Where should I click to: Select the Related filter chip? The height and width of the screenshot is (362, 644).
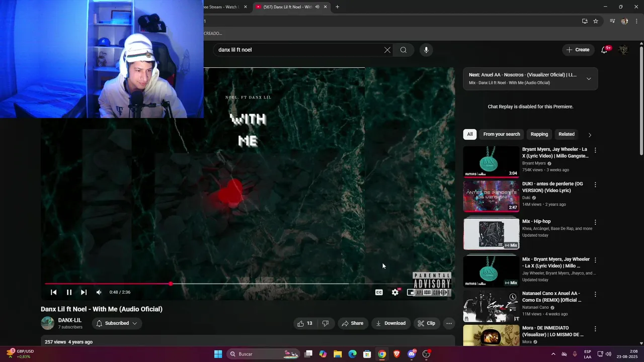pyautogui.click(x=566, y=134)
